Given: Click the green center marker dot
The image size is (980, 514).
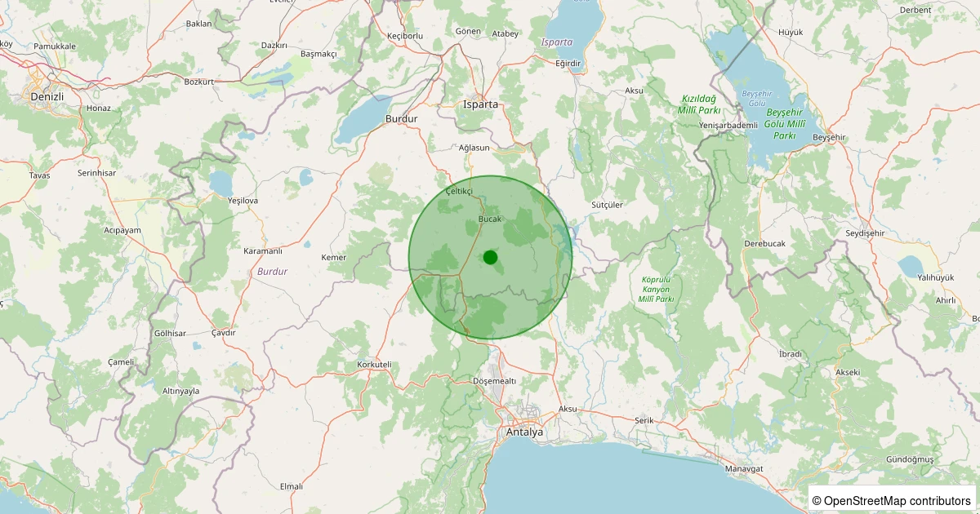Looking at the screenshot, I should point(490,257).
